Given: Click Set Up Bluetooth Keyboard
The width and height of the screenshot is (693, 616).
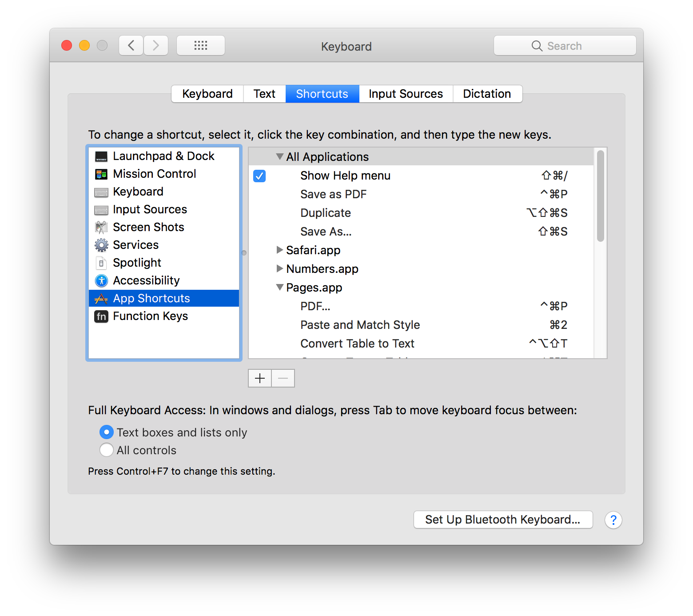Looking at the screenshot, I should point(503,520).
